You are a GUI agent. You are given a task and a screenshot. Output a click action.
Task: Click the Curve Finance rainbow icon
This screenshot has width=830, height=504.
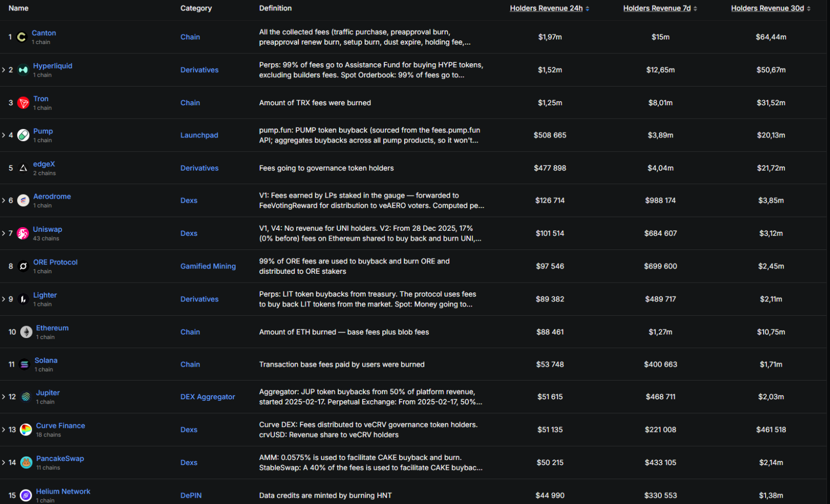coord(26,430)
